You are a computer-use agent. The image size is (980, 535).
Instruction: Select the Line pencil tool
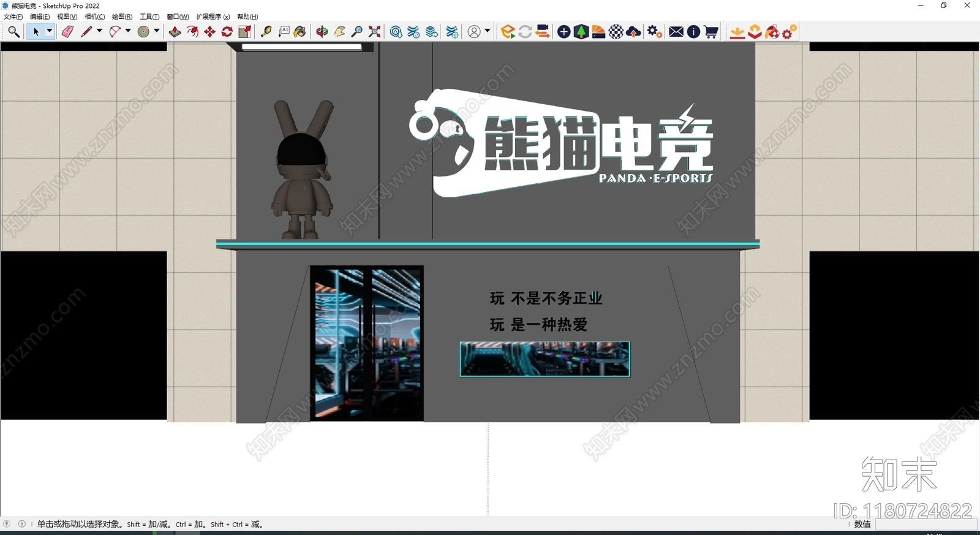(86, 31)
